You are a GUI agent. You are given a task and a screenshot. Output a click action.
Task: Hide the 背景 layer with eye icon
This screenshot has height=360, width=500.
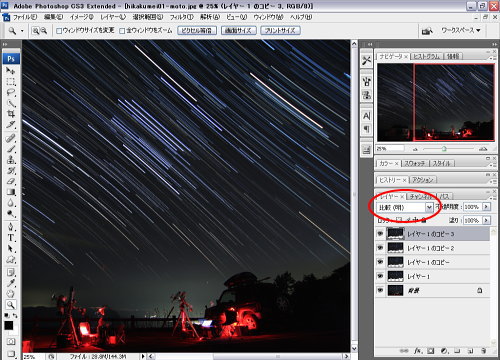point(380,290)
